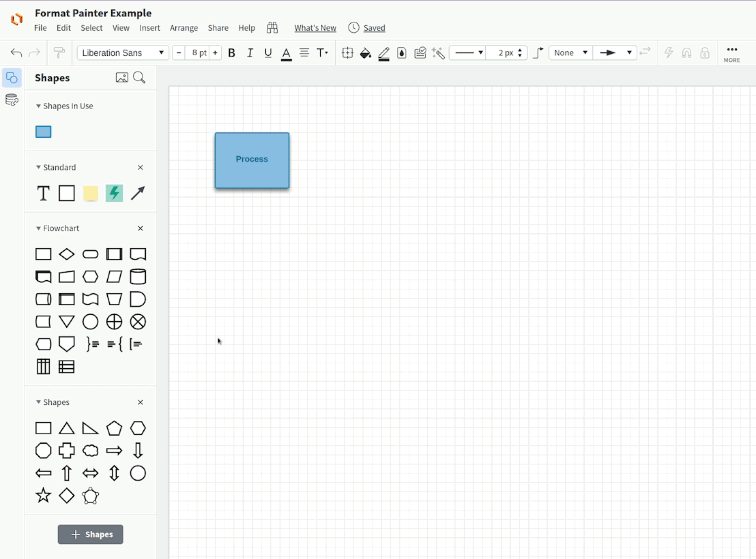Click the add Shapes button

tap(91, 534)
